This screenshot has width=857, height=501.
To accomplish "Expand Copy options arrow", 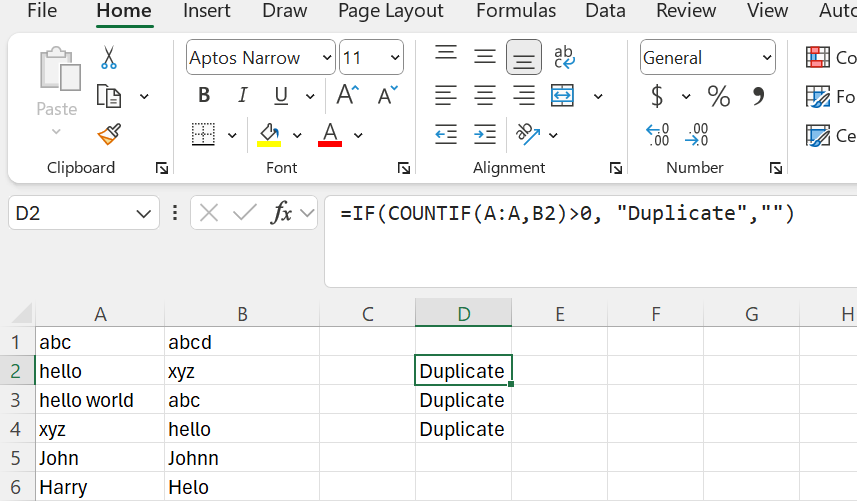I will tap(144, 97).
